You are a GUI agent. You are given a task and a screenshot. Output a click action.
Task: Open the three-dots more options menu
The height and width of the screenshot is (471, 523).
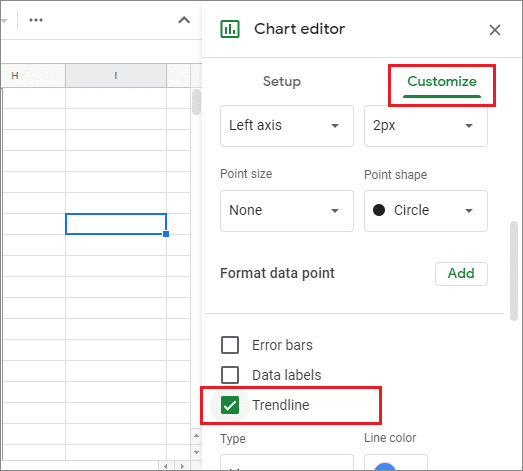[36, 20]
